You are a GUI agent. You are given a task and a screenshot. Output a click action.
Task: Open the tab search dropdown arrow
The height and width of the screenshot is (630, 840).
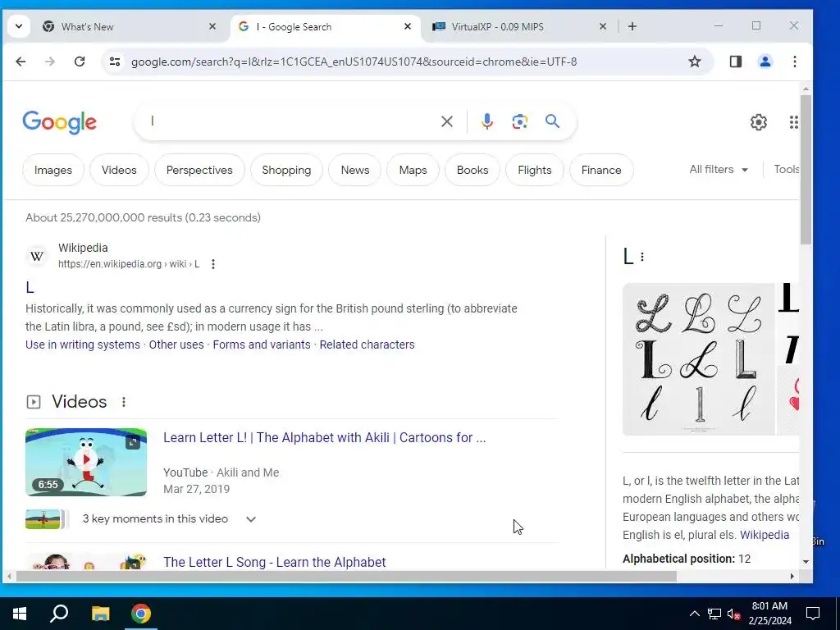pyautogui.click(x=19, y=26)
